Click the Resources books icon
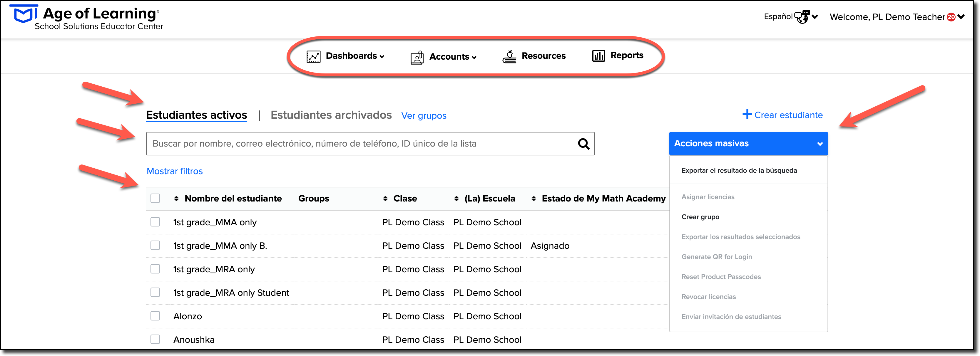980x356 pixels. pyautogui.click(x=509, y=56)
